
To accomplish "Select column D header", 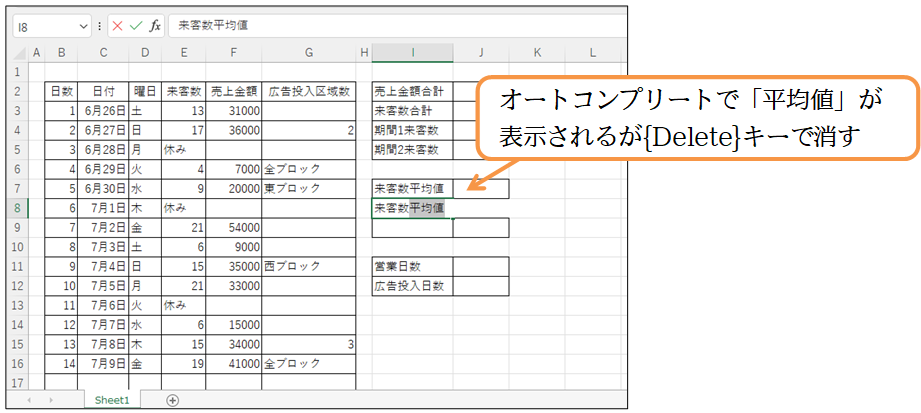I will click(x=145, y=53).
